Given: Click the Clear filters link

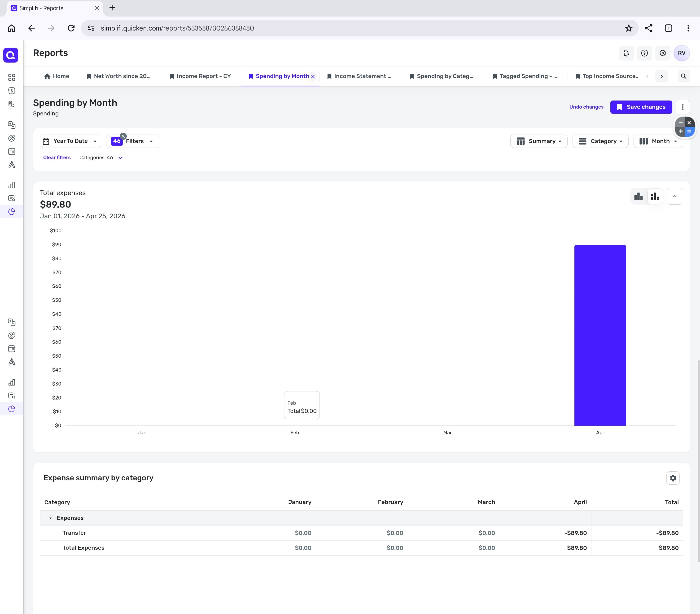Looking at the screenshot, I should coord(57,158).
